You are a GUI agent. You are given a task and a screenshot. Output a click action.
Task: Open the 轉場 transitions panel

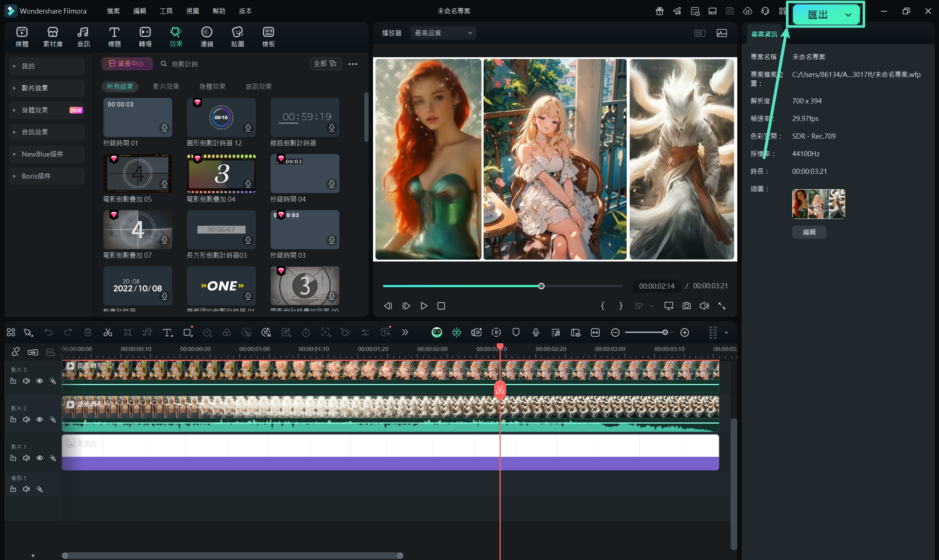click(x=145, y=37)
